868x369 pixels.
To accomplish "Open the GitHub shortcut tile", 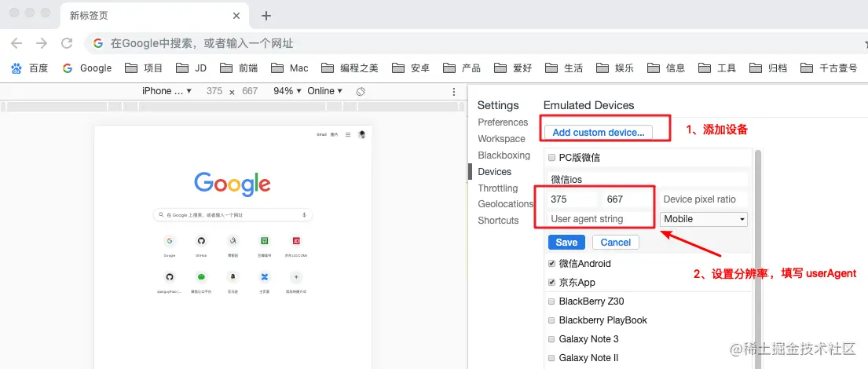I will tap(201, 245).
